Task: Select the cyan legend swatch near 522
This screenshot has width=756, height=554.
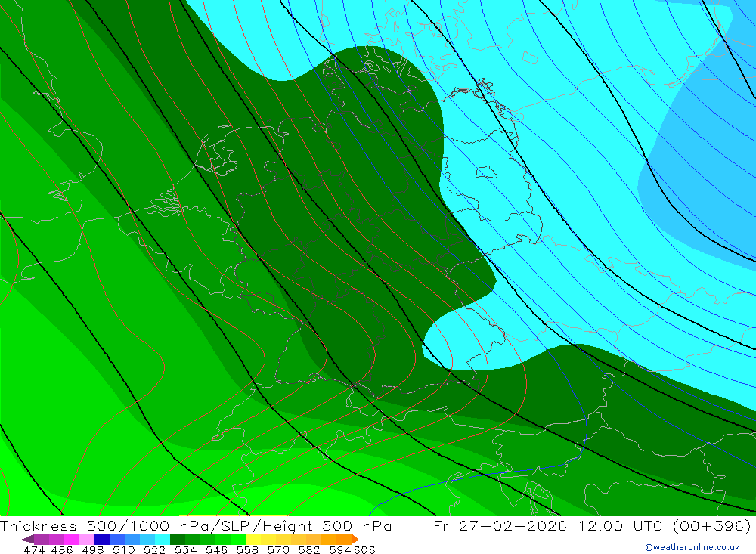Action: point(163,539)
